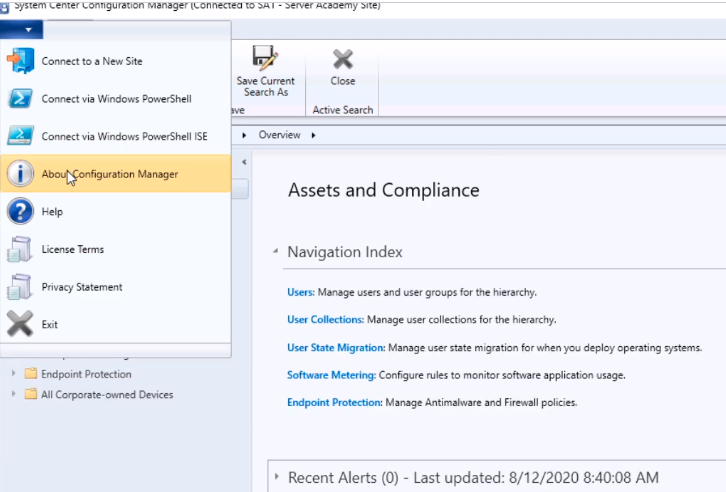Screen dimensions: 726x492
Task: Click the Windows PowerShell icon
Action: tap(20, 99)
